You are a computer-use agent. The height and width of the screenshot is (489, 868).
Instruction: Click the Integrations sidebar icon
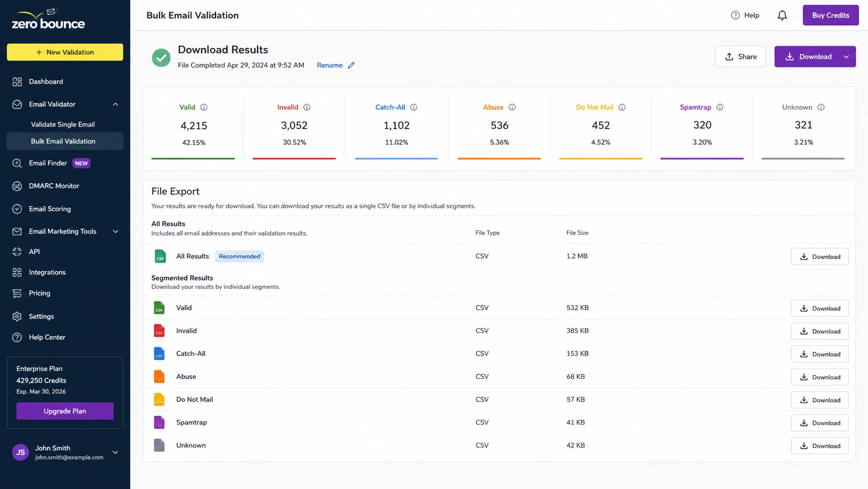pyautogui.click(x=17, y=272)
